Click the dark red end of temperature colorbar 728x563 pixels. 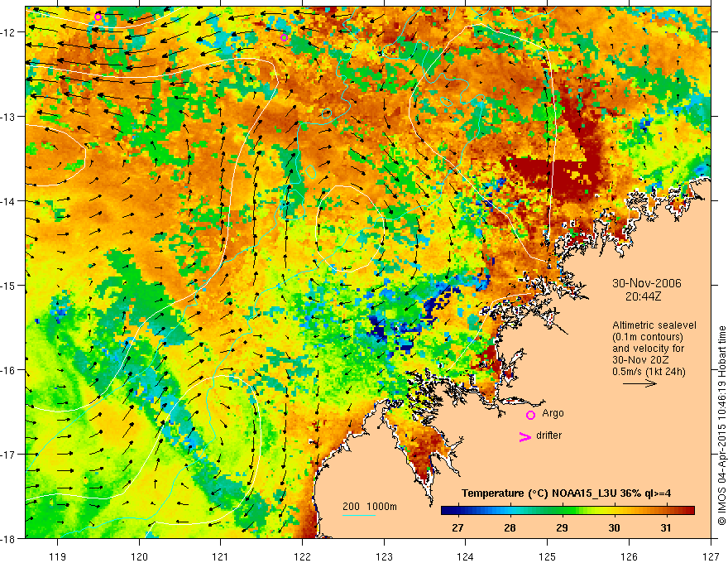[x=689, y=511]
